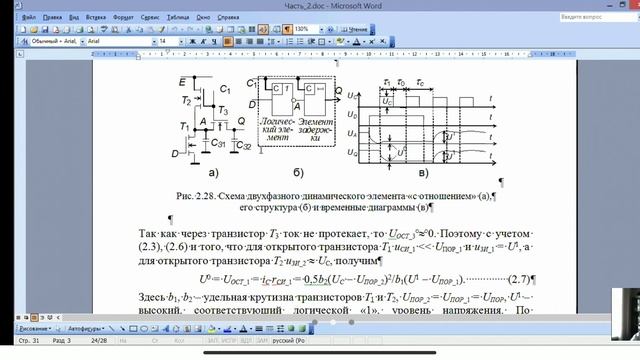Open the line spacing dropdown arrow
Viewport: 640px width, 360px height.
[x=279, y=42]
